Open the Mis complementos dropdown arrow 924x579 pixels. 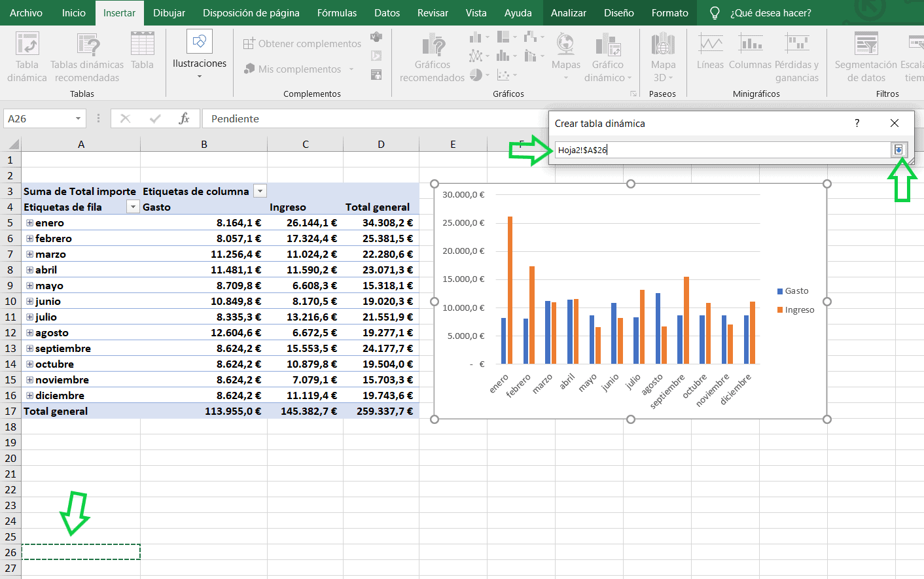[x=351, y=69]
